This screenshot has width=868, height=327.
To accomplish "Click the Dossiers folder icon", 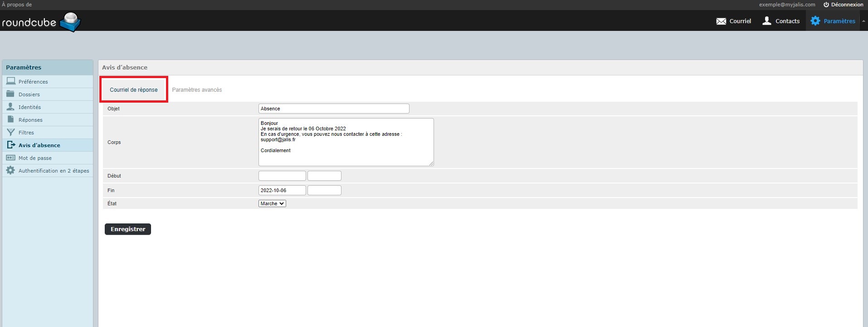I will (11, 94).
